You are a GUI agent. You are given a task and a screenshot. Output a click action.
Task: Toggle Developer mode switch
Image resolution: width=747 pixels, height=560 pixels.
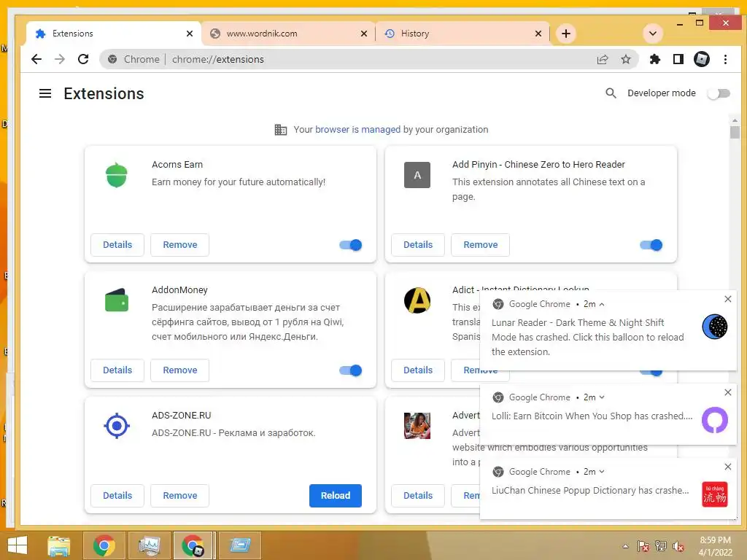point(719,93)
